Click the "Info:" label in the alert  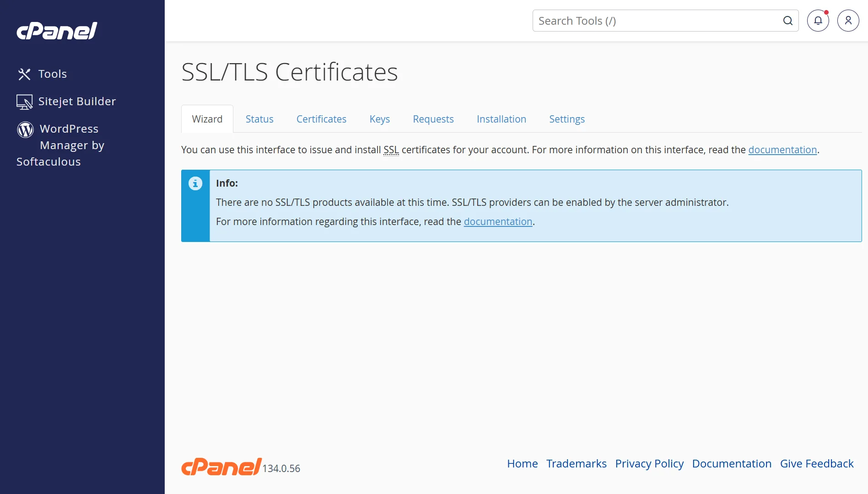[x=227, y=183]
